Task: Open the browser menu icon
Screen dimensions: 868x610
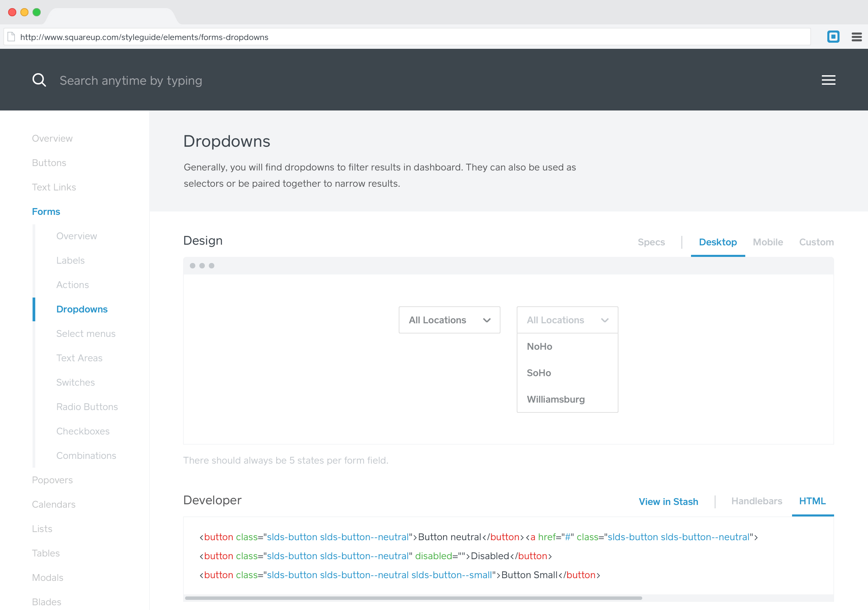Action: [x=856, y=37]
